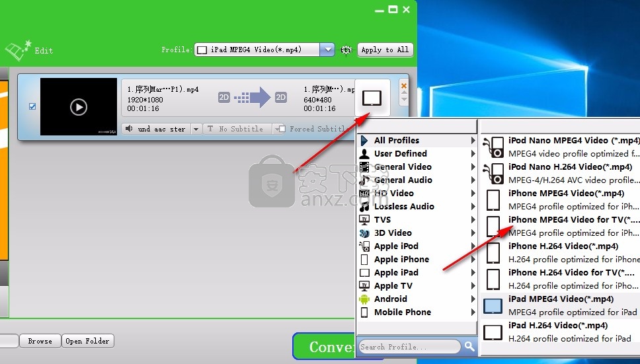Viewport: 640px width, 364px height.
Task: Remove the video item with orange X
Action: pos(404,86)
